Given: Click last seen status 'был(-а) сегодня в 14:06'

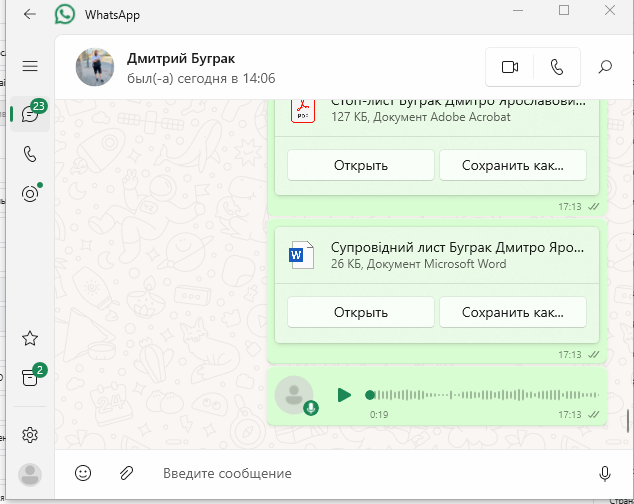Looking at the screenshot, I should 201,78.
